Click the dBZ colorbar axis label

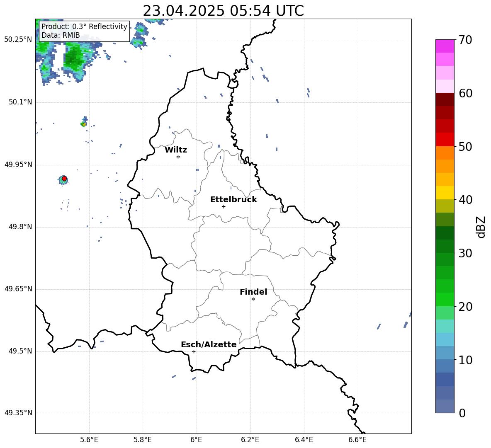pos(480,227)
